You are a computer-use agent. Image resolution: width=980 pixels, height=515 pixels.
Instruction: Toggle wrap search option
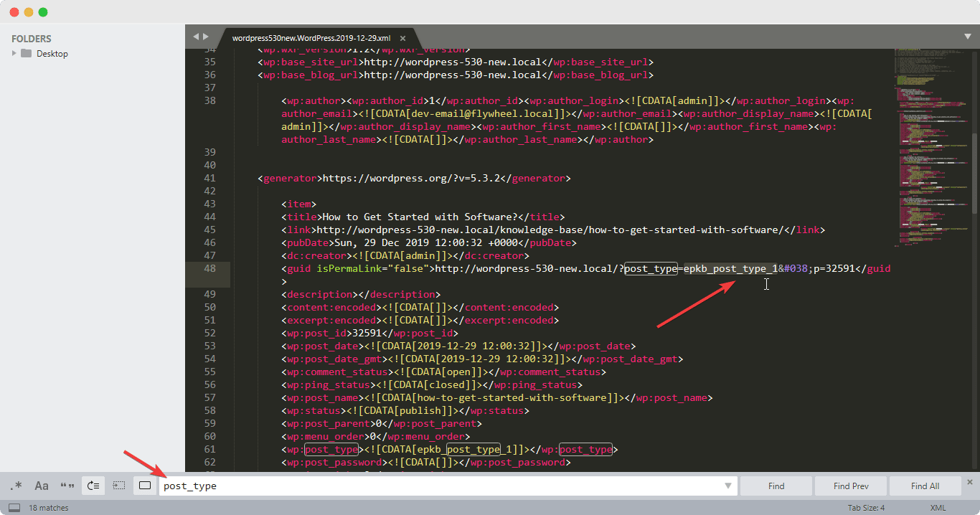pos(93,486)
